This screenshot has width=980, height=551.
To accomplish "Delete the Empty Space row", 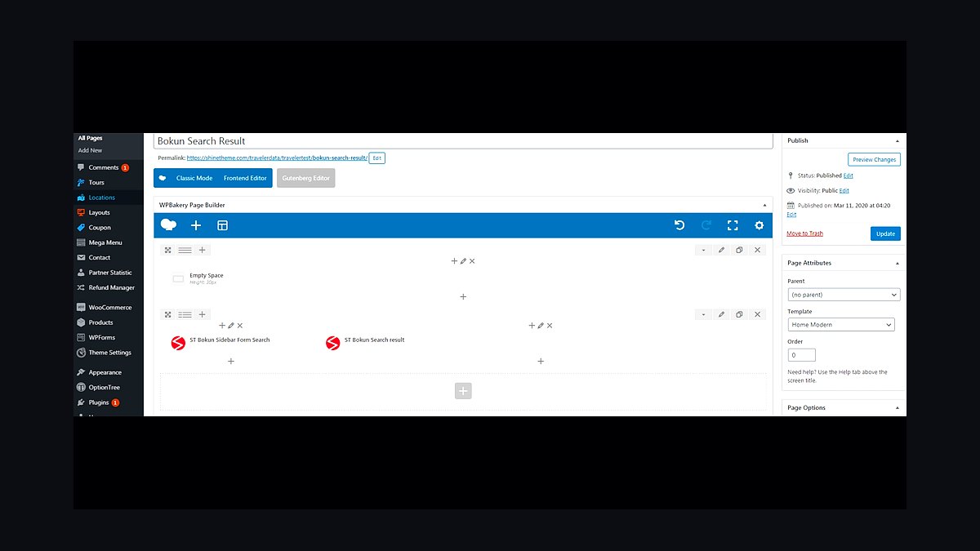I will click(758, 250).
